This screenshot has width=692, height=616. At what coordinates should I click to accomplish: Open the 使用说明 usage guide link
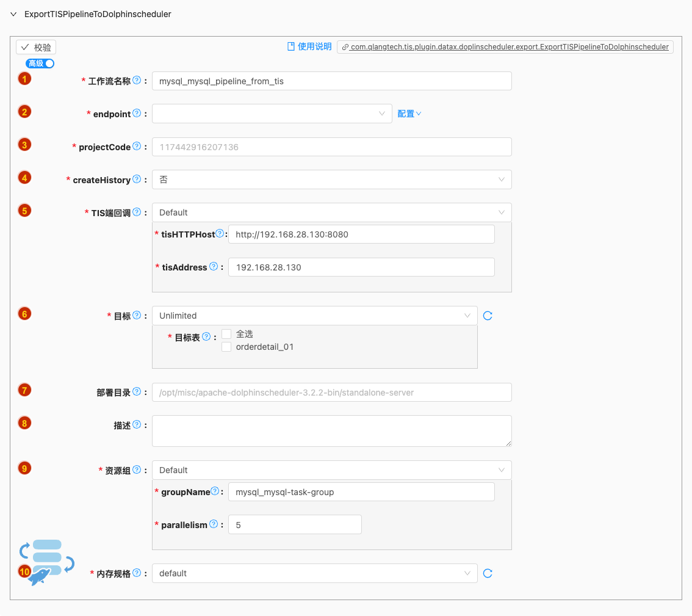tap(309, 46)
